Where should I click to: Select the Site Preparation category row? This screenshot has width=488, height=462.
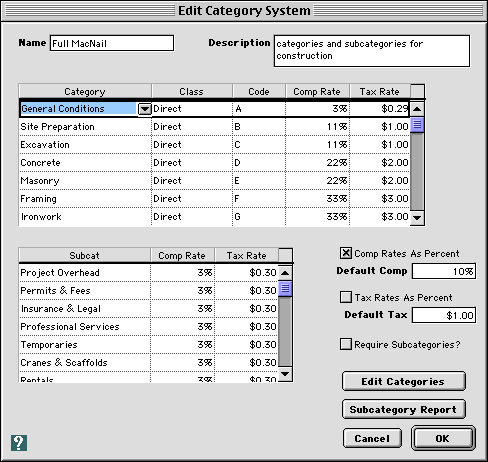pyautogui.click(x=85, y=127)
